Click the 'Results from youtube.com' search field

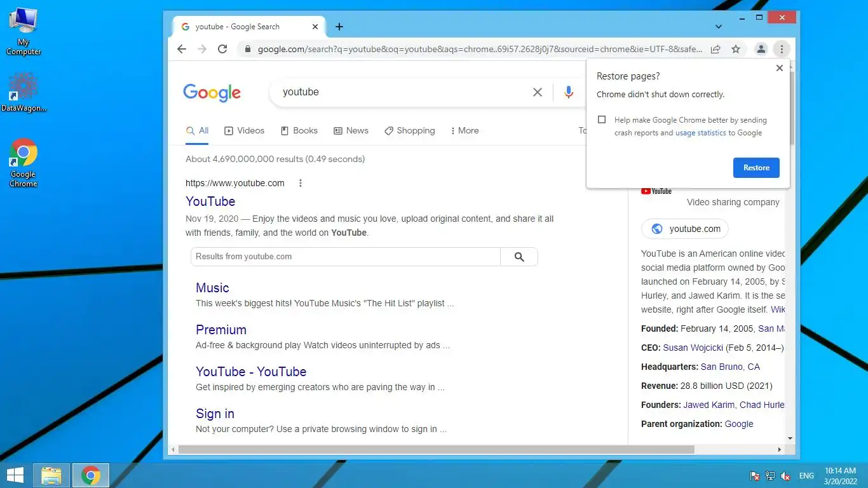pos(345,257)
